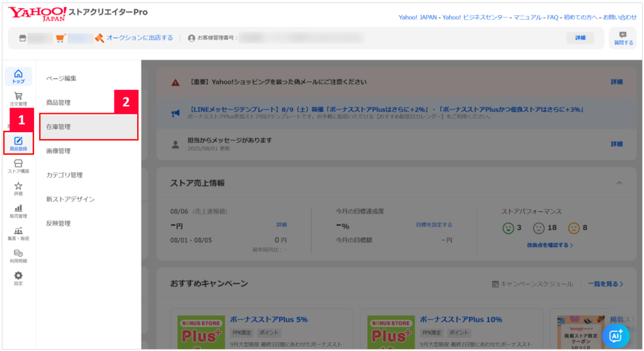
Task: Click the Bonus Store Plus 5% thumbnail
Action: tap(201, 332)
